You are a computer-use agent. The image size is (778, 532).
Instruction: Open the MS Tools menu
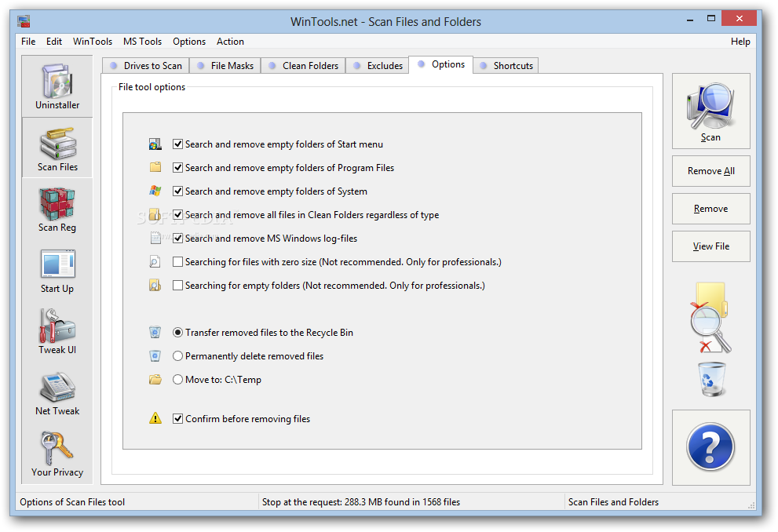coord(142,41)
